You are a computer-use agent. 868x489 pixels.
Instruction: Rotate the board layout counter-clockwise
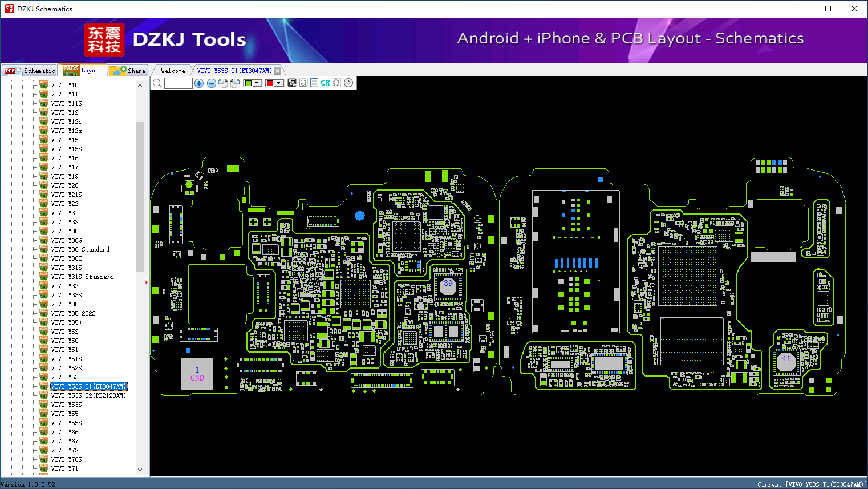point(235,83)
